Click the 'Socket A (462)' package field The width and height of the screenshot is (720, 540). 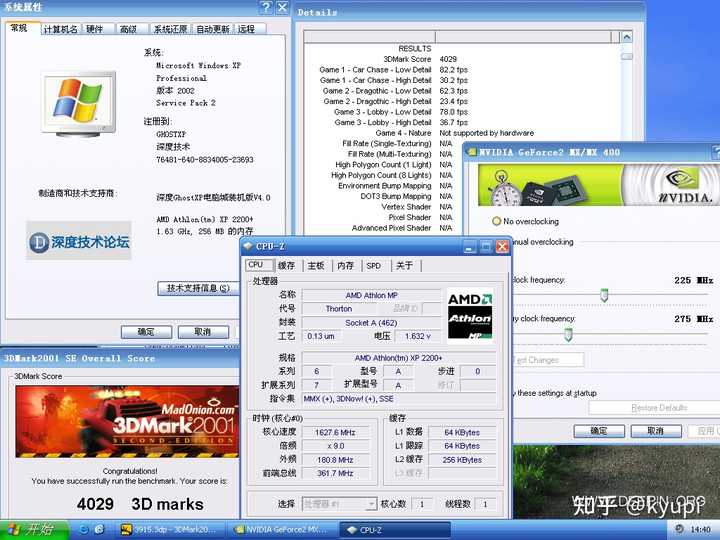click(x=371, y=323)
